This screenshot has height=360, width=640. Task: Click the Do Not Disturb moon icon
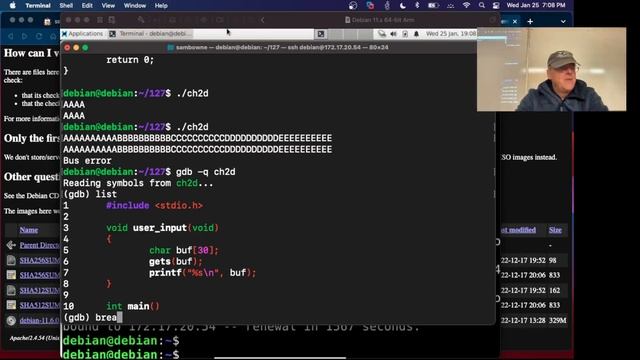point(403,5)
